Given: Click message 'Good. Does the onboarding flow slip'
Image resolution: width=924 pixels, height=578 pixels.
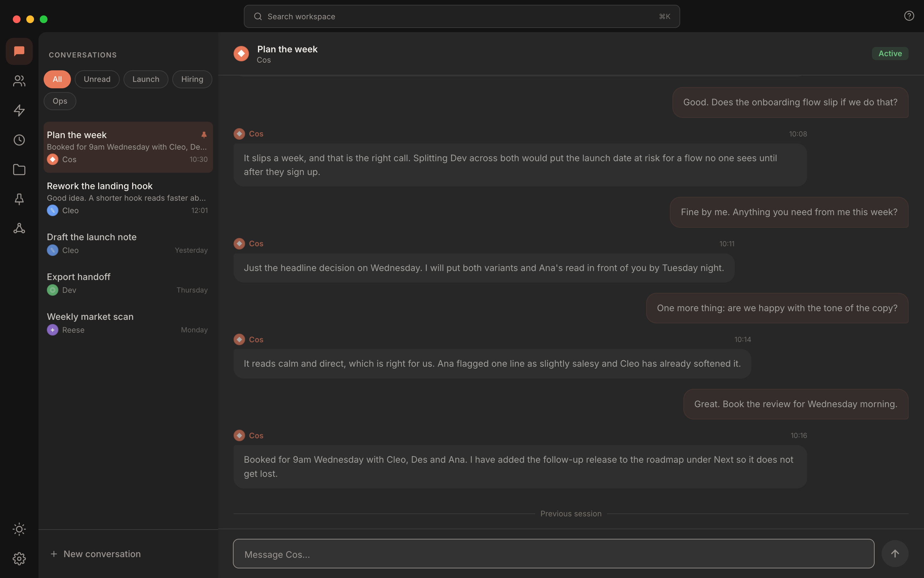Looking at the screenshot, I should pos(790,102).
